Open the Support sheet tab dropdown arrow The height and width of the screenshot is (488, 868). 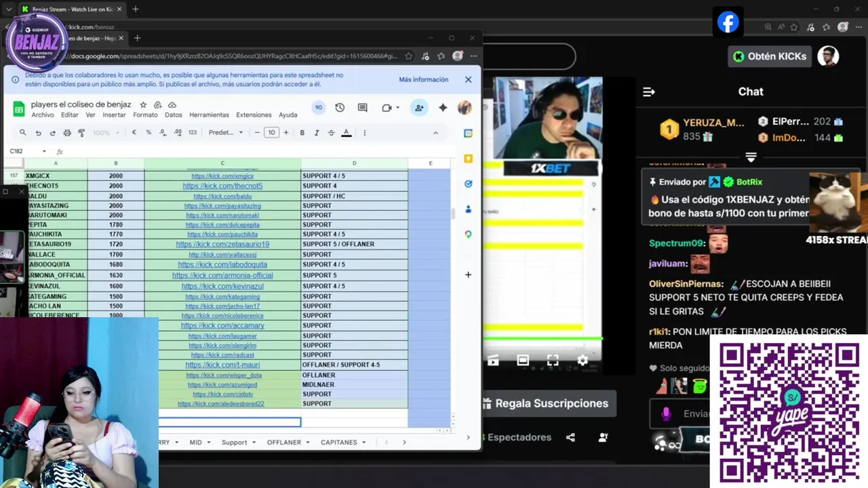254,443
